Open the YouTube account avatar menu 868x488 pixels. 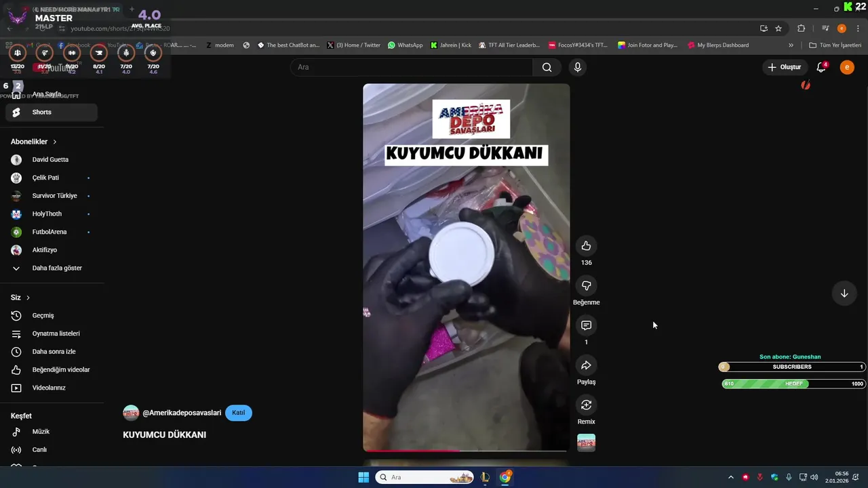pos(847,67)
